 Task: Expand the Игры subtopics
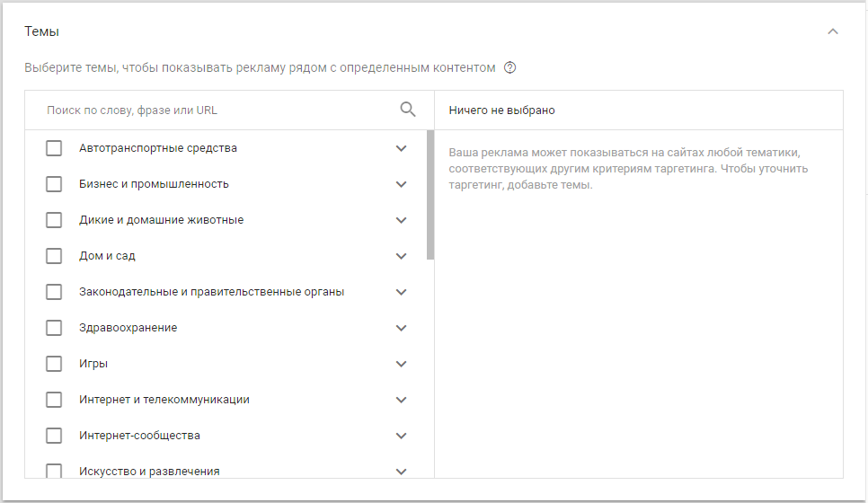(402, 364)
